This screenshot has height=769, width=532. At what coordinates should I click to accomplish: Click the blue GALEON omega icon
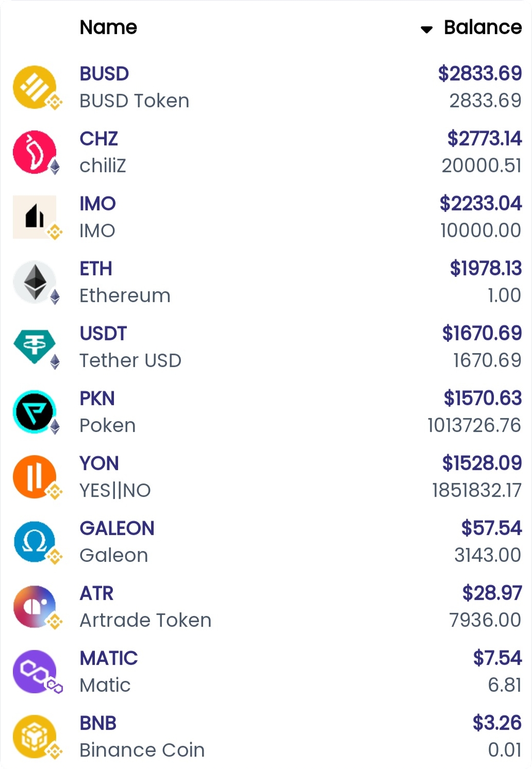pos(35,542)
